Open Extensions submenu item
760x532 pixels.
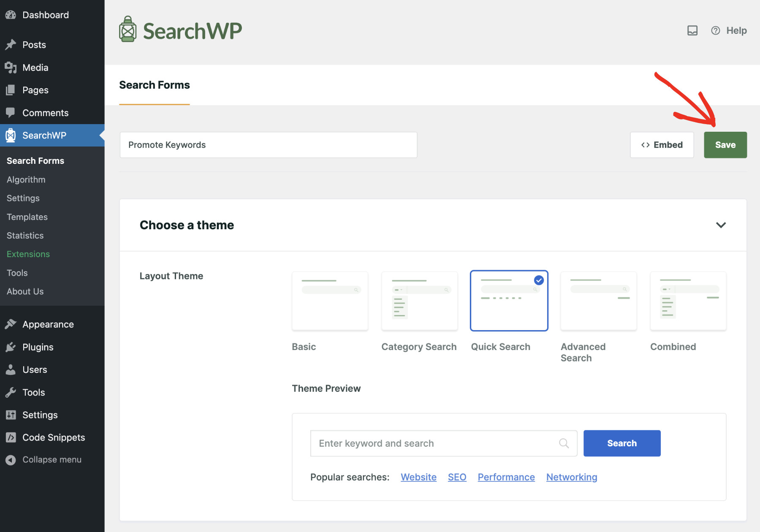(28, 254)
